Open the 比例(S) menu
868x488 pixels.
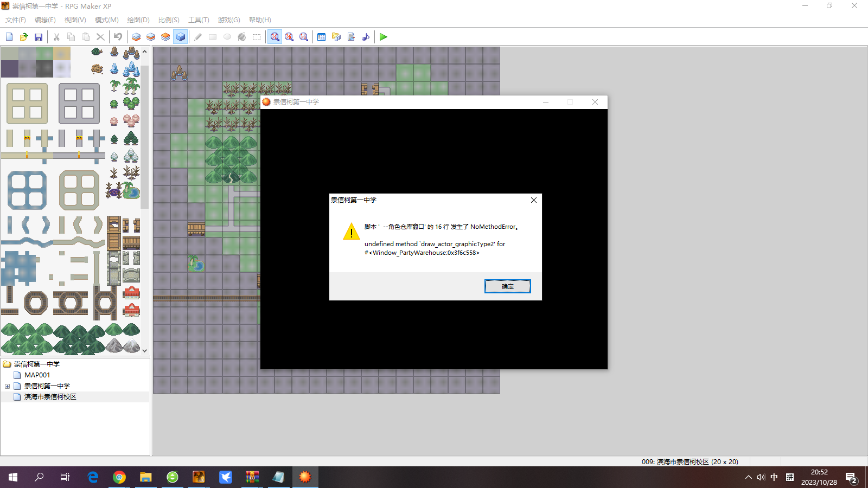click(x=169, y=20)
